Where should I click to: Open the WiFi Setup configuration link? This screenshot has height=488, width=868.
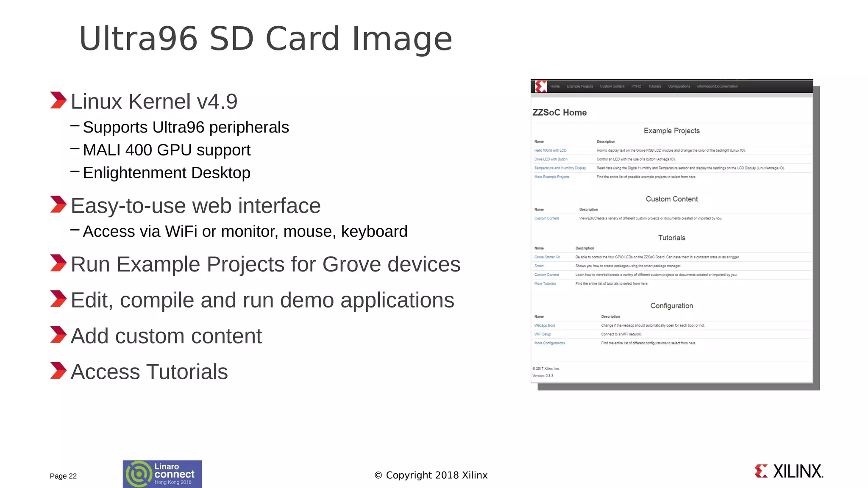[542, 335]
